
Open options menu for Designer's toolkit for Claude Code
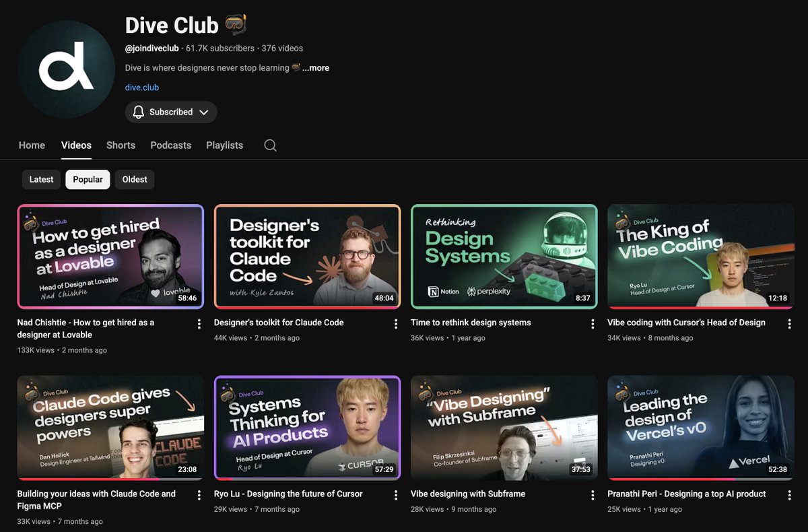click(x=396, y=324)
